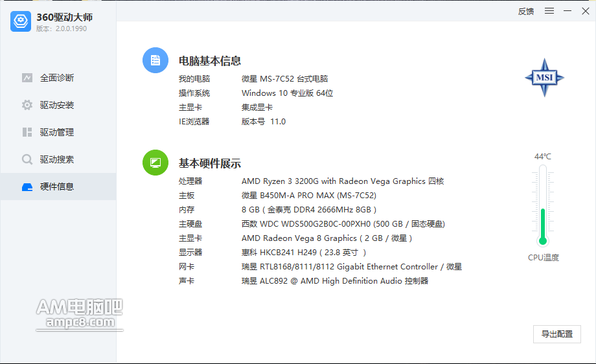Minimize the 360驱动大师 window
Image resolution: width=596 pixels, height=364 pixels.
point(567,11)
